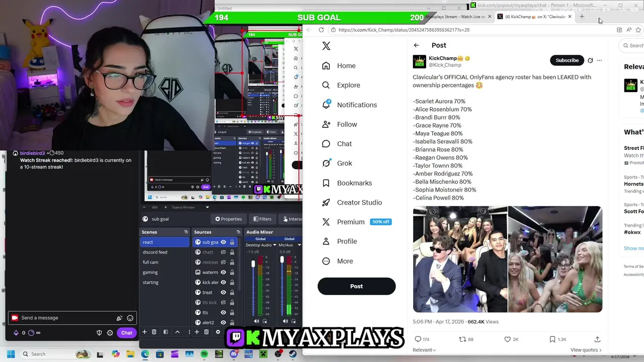Refresh the browser page with reload icon
The height and width of the screenshot is (362, 644).
point(321,30)
